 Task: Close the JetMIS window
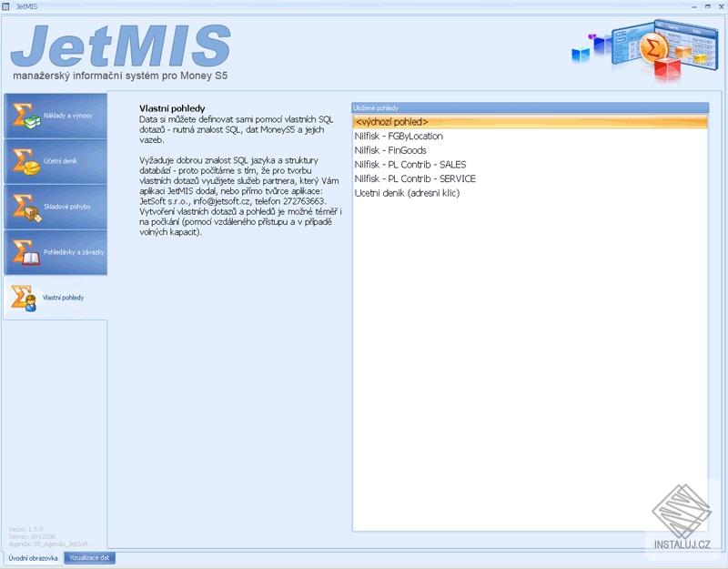[x=721, y=6]
